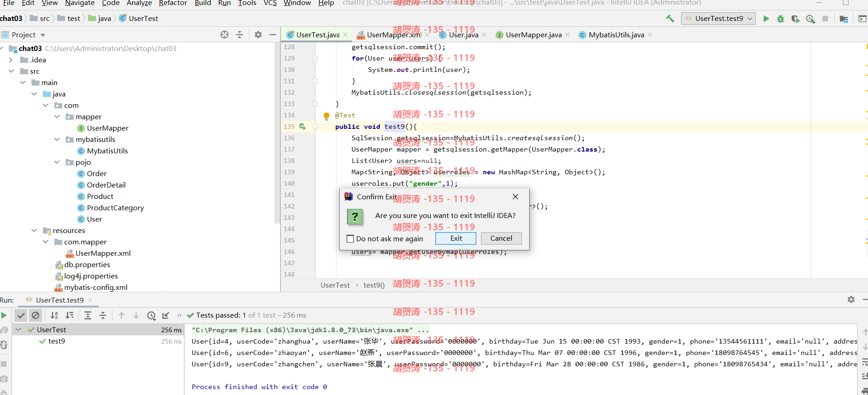
Task: Click the Run with profiler icon
Action: (x=810, y=19)
